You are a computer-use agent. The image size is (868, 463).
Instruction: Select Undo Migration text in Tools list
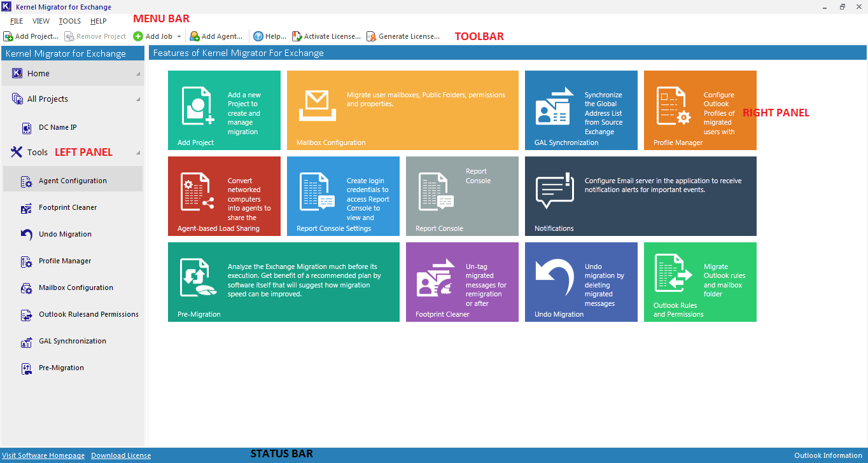point(65,234)
